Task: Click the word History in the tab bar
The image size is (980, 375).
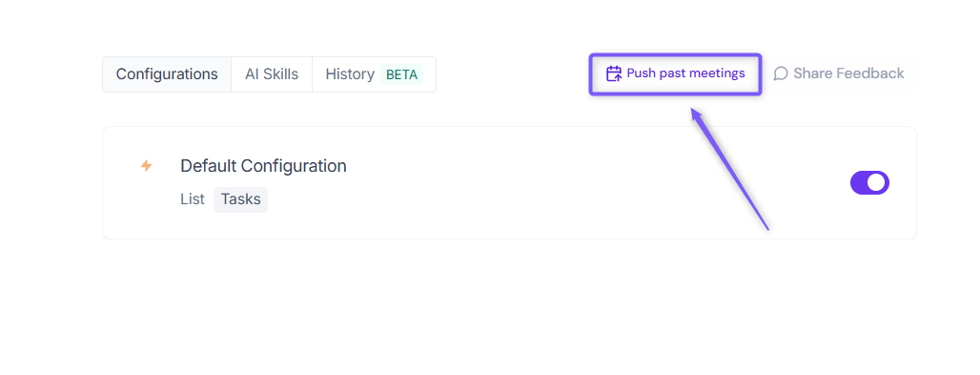Action: tap(350, 74)
